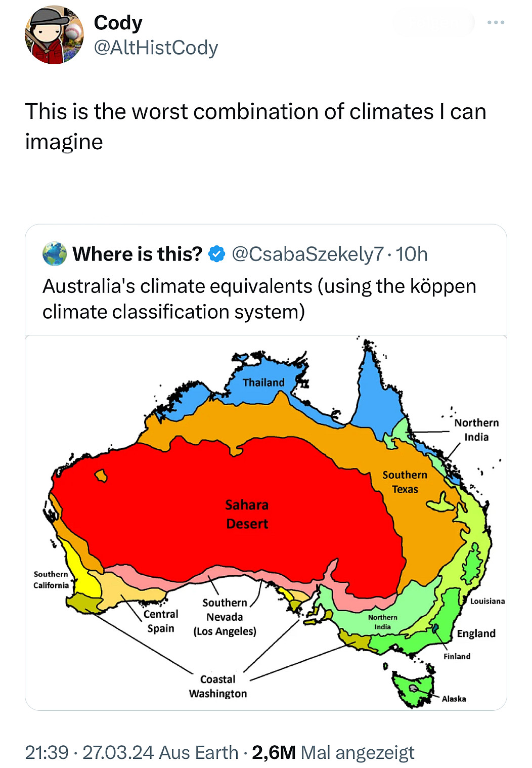
Task: Click the 'Coastal Washington' map label
Action: pyautogui.click(x=218, y=687)
